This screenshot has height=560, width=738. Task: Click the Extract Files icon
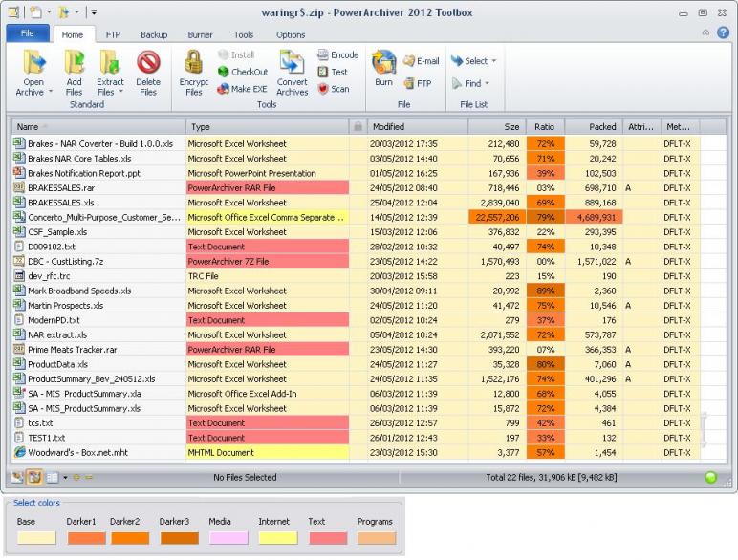pyautogui.click(x=110, y=62)
